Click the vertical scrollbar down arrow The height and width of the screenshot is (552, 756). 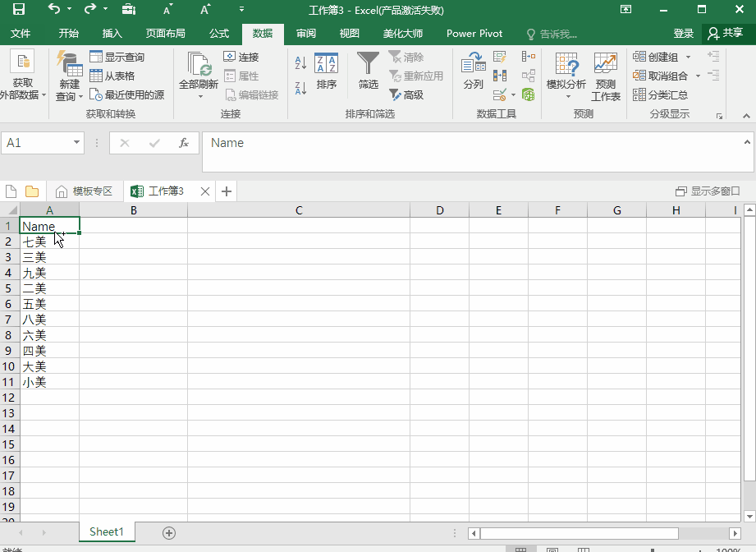(749, 517)
